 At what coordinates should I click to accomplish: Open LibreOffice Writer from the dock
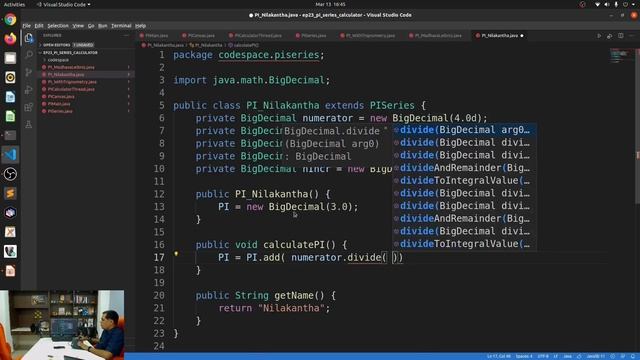coord(10,97)
